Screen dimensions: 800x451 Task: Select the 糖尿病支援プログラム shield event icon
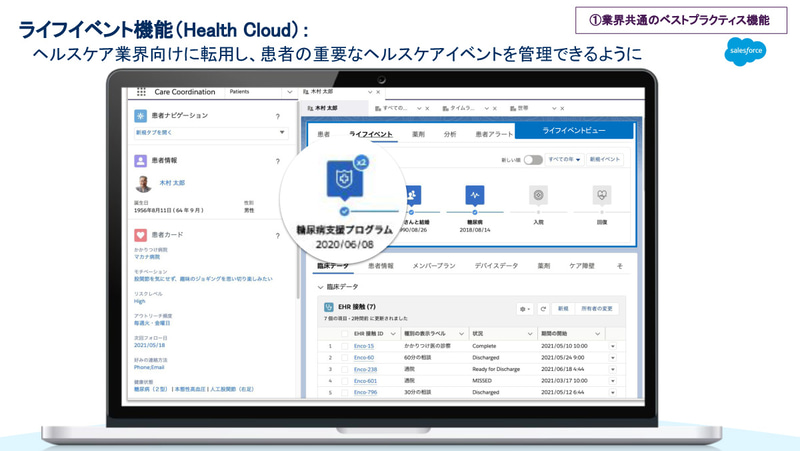[x=344, y=179]
